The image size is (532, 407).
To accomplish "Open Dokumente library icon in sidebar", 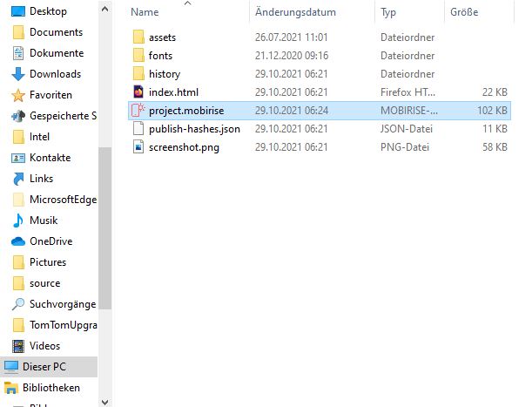I will [x=18, y=53].
